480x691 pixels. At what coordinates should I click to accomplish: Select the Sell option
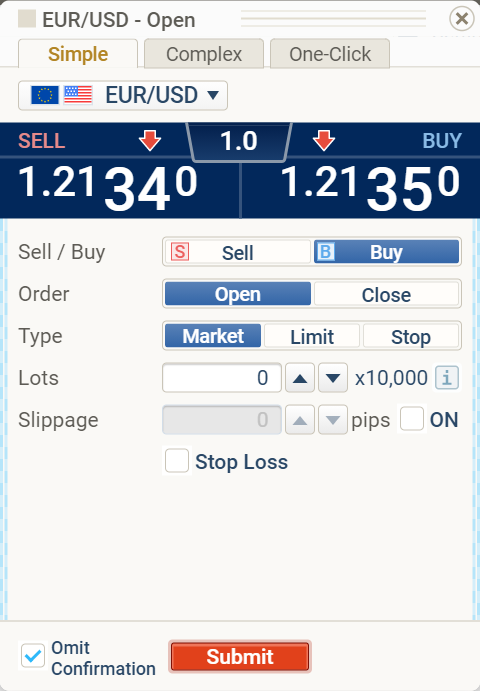coord(238,252)
